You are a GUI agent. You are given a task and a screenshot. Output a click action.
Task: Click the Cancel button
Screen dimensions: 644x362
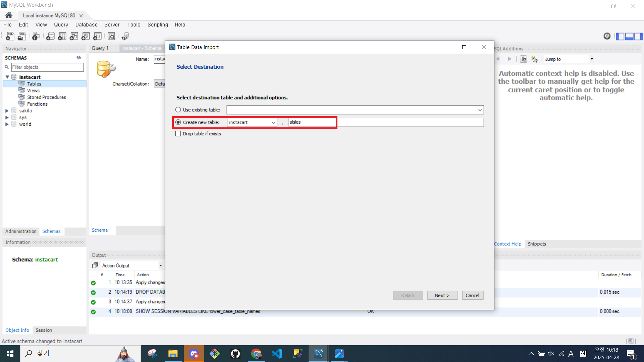pyautogui.click(x=472, y=295)
